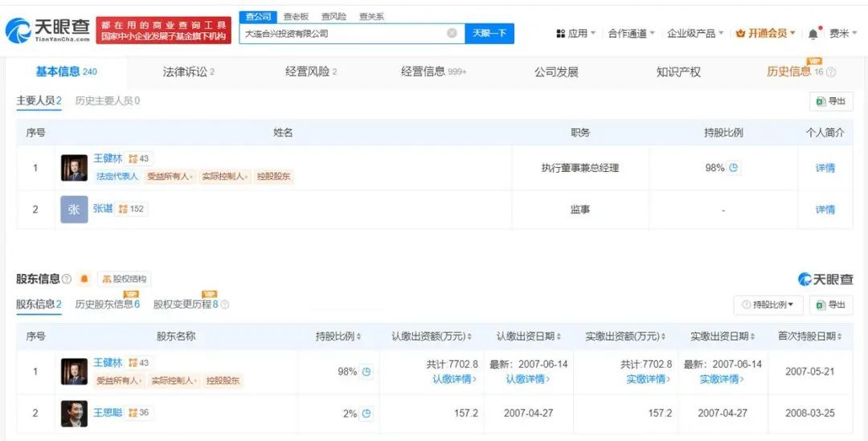Click the Tianyancha logo in the header

tap(47, 31)
